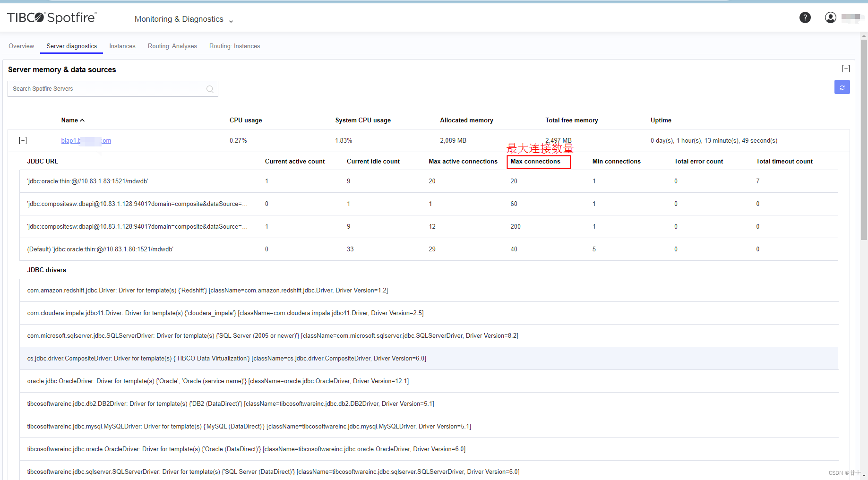Focus the Search Spotfire Servers field
Screen dimensions: 868x480
112,89
